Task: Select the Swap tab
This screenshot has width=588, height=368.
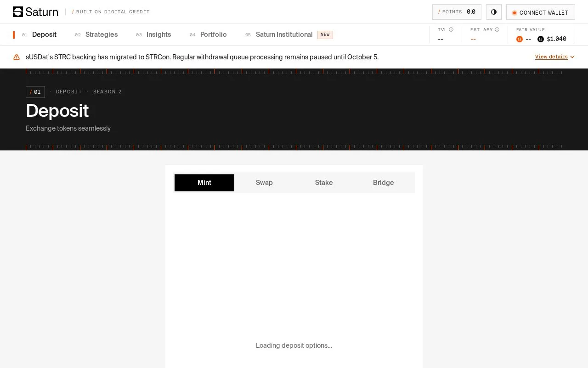Action: tap(264, 183)
